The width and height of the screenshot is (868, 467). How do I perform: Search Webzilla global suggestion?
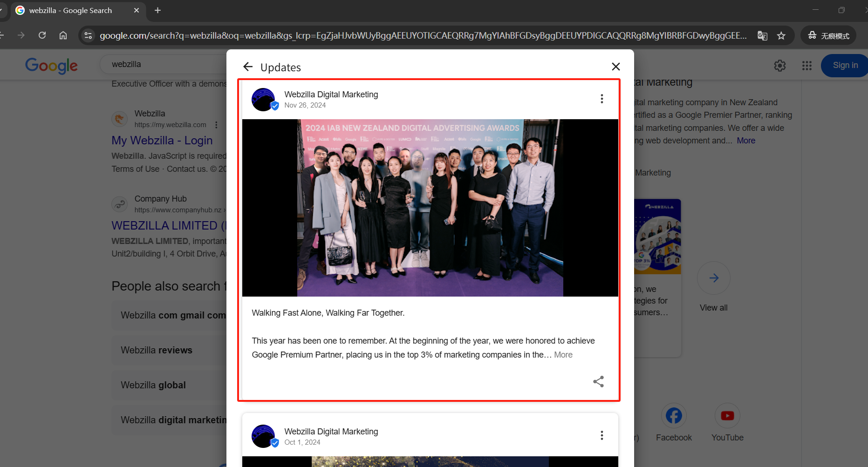[169, 385]
